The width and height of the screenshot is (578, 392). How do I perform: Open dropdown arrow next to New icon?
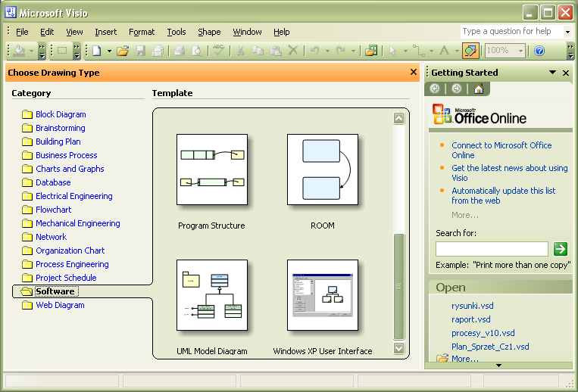click(x=109, y=51)
